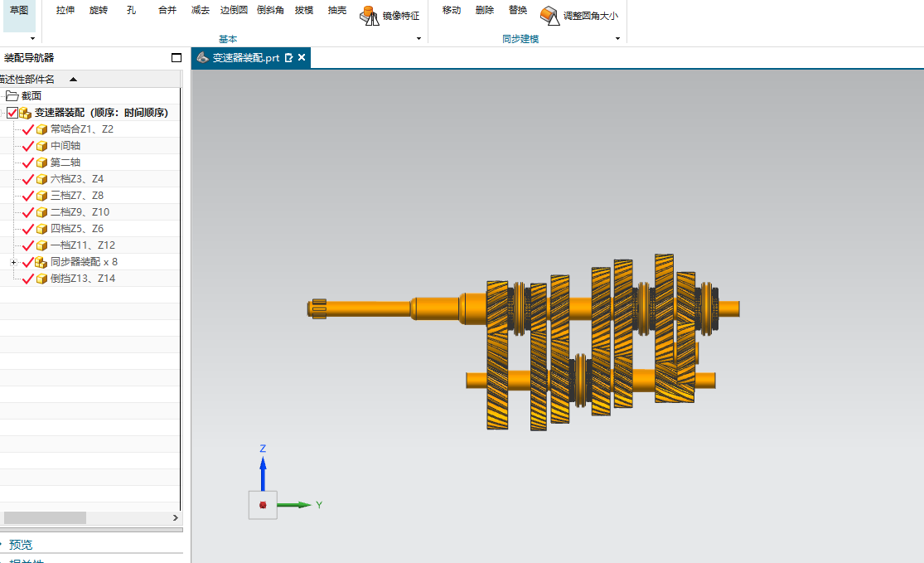
Task: Expand the 预览 section
Action: pos(21,545)
